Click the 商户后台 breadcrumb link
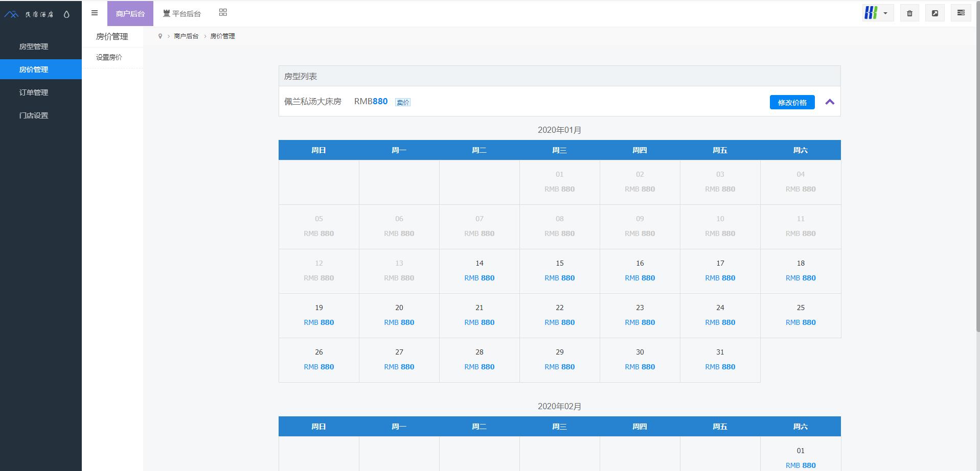The height and width of the screenshot is (471, 980). click(x=186, y=36)
